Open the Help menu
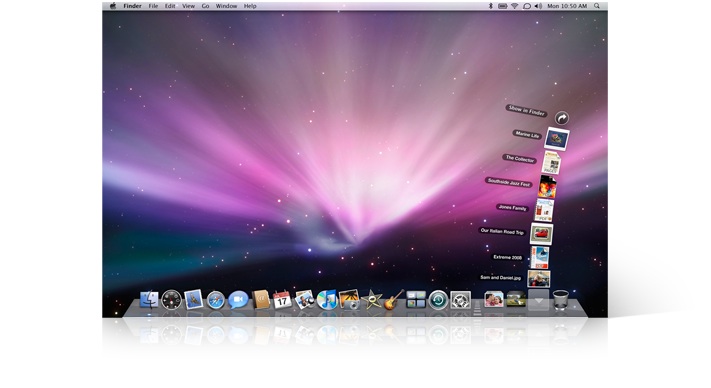The image size is (711, 388). click(x=250, y=6)
